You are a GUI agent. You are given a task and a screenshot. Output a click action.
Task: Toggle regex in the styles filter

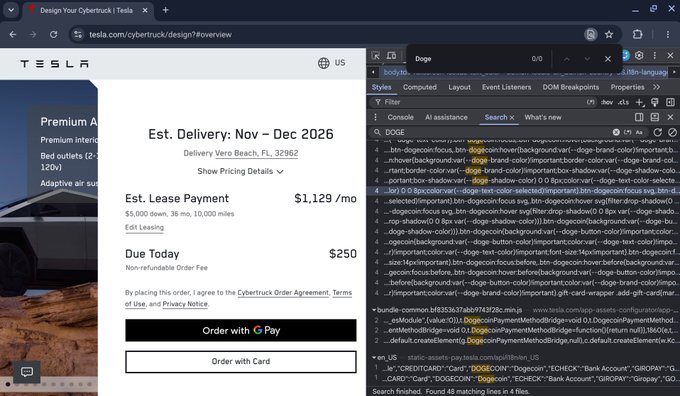click(591, 102)
